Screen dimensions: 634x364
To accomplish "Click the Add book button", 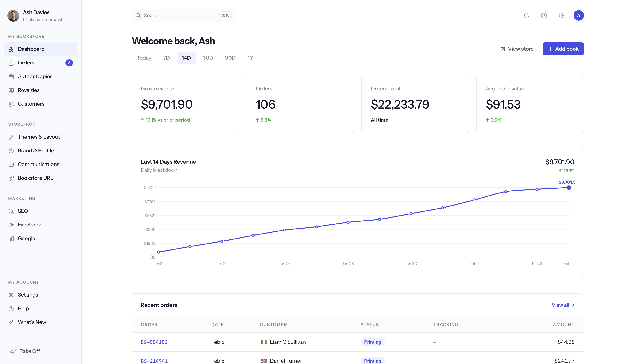I will pos(563,49).
